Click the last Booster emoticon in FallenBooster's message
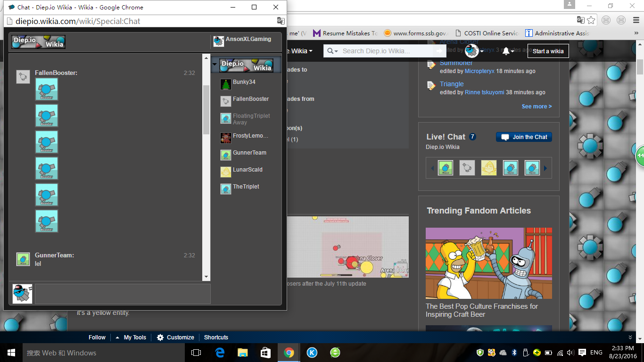The height and width of the screenshot is (362, 644). pos(47,222)
